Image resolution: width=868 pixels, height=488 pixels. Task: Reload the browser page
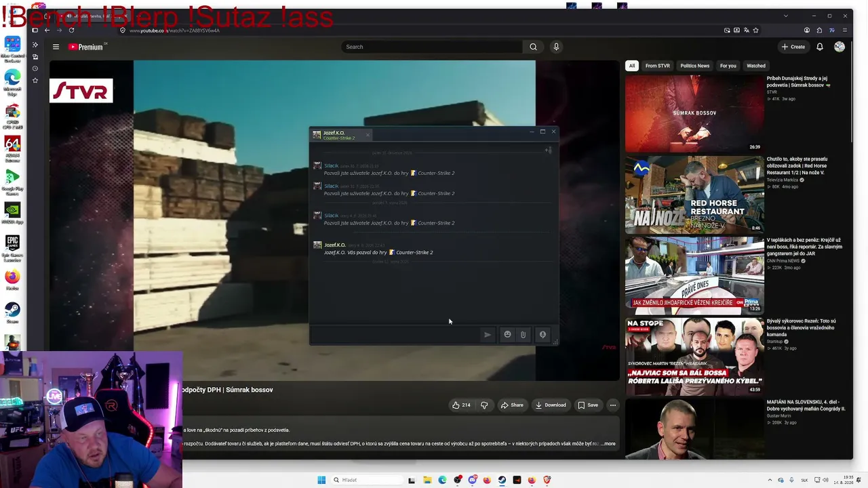[x=71, y=30]
